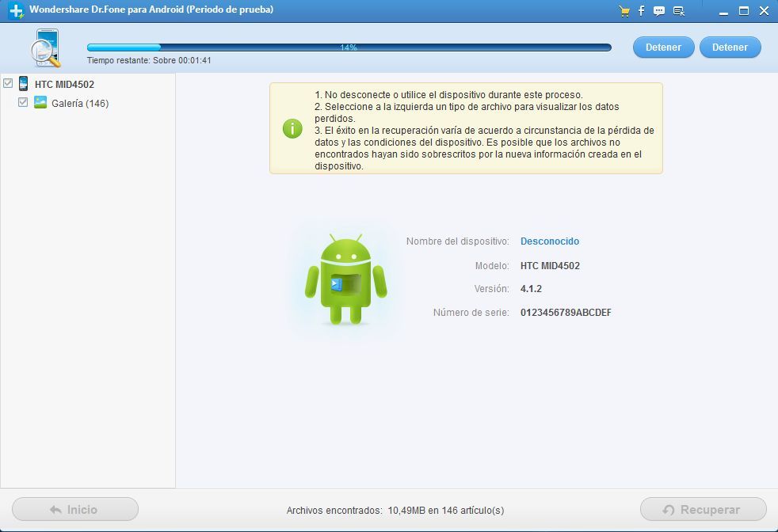778x532 pixels.
Task: Click the Inicio button
Action: click(x=75, y=509)
